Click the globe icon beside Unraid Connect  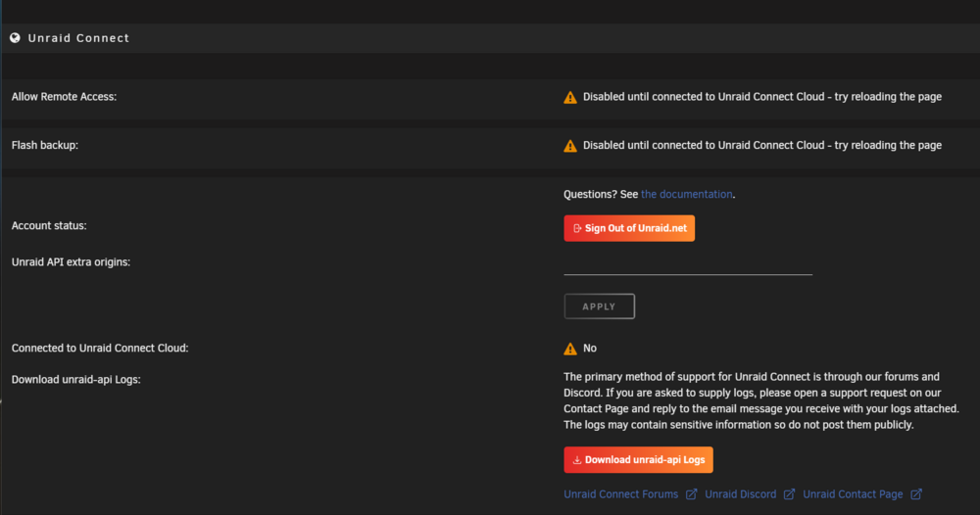point(15,38)
